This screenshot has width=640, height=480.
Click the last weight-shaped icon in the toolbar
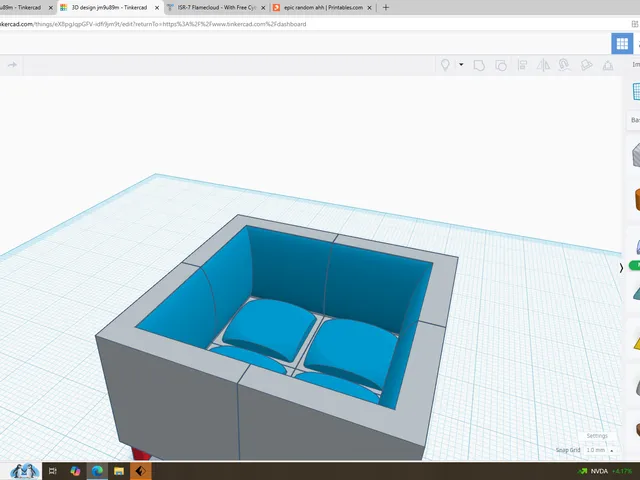coord(608,65)
